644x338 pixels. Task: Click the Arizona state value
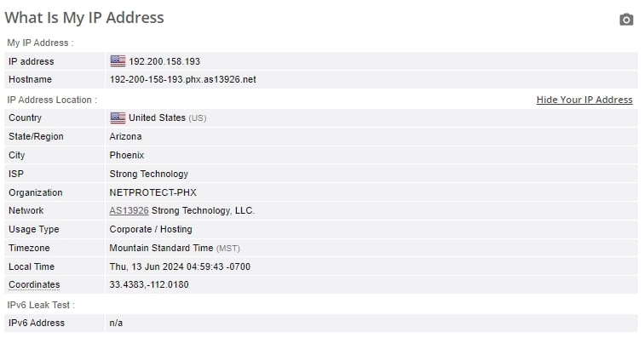click(125, 137)
